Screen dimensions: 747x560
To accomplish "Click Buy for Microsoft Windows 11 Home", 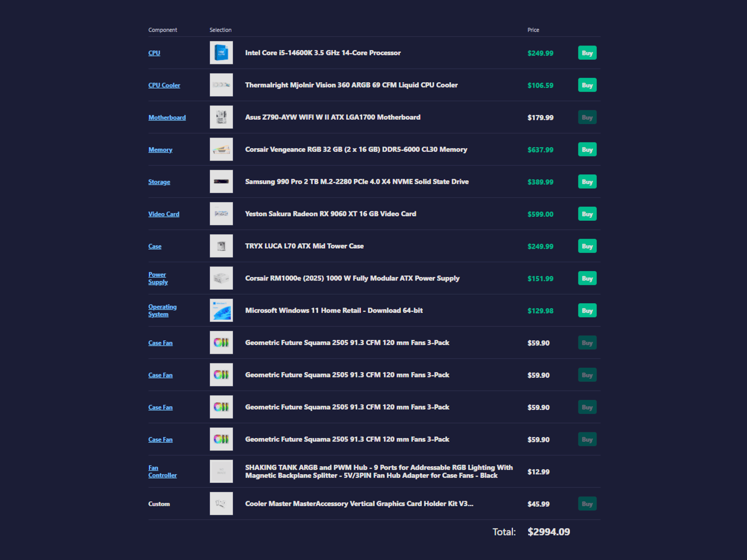I will 587,310.
